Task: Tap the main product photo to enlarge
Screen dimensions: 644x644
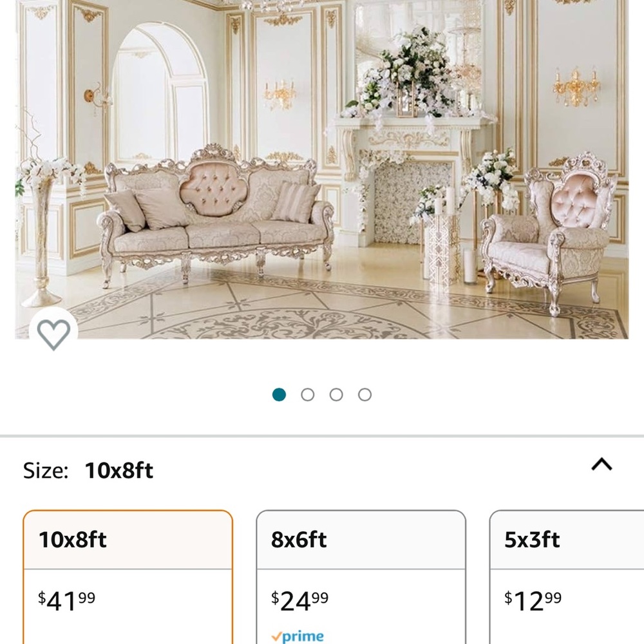Action: click(x=322, y=174)
